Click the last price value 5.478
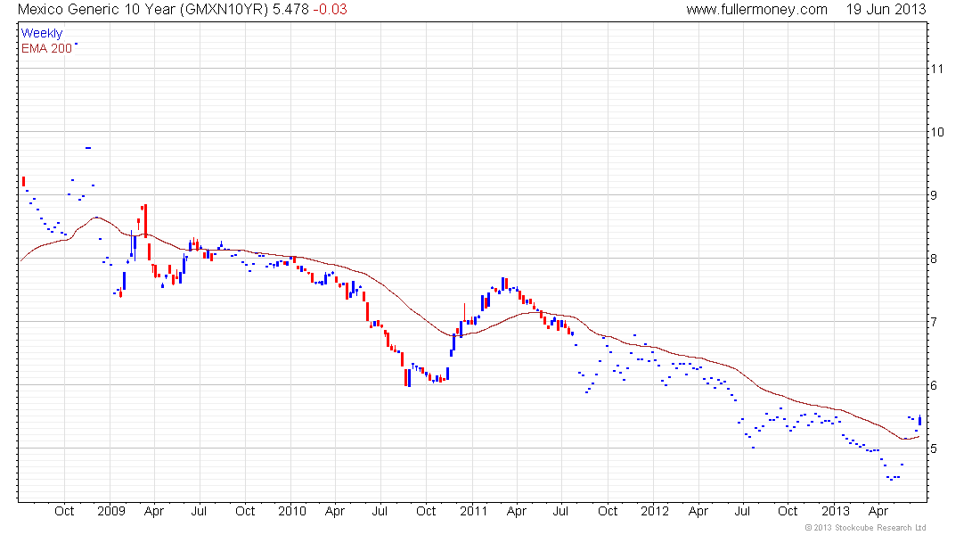Screen dimensions: 980x535 [x=290, y=10]
